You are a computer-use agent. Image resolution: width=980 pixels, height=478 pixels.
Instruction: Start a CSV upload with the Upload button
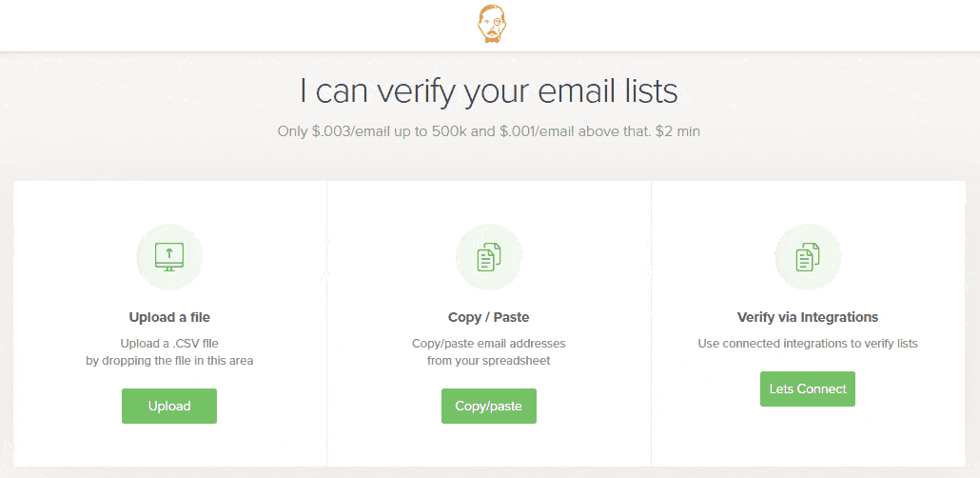[169, 406]
